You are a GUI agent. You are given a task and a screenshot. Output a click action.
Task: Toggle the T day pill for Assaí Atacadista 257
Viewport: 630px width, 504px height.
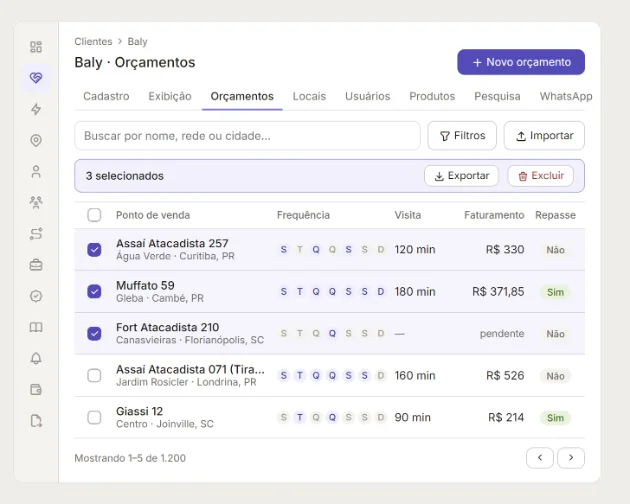[300, 250]
